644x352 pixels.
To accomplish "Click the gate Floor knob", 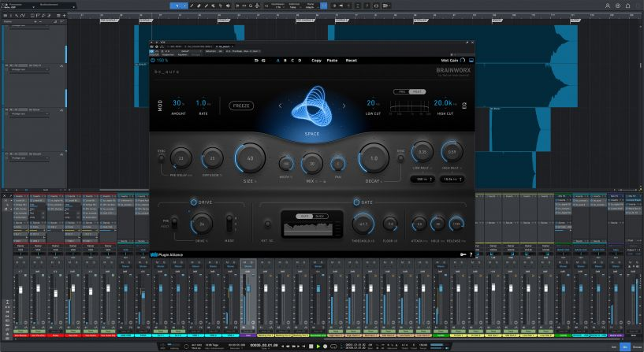I will coord(390,224).
